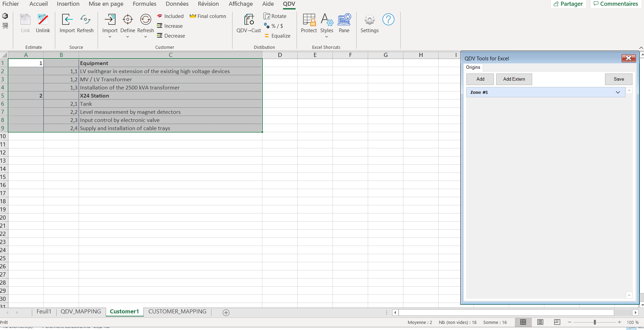Switch to the QDV_MAPPING sheet tab
This screenshot has height=330, width=644.
[81, 312]
